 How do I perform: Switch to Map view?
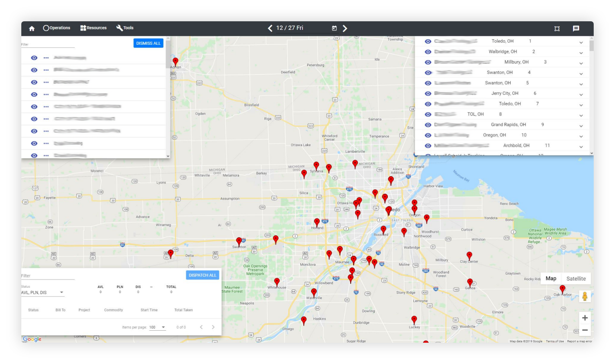551,278
